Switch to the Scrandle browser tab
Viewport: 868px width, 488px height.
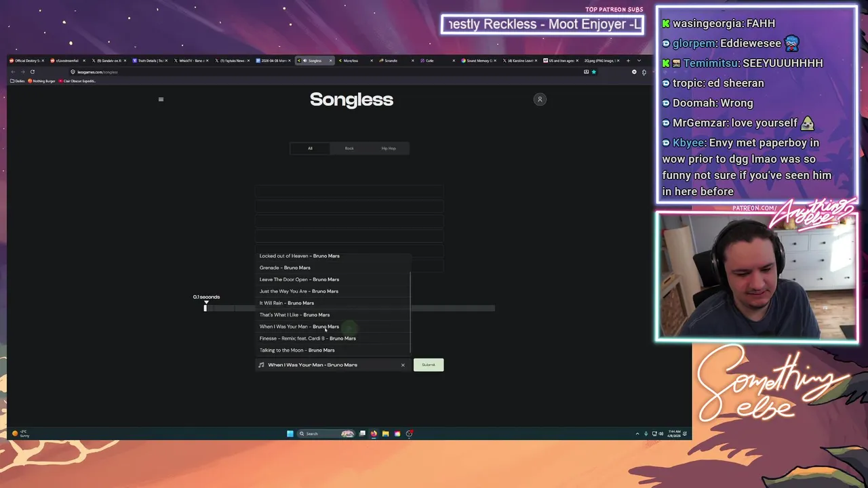[395, 60]
